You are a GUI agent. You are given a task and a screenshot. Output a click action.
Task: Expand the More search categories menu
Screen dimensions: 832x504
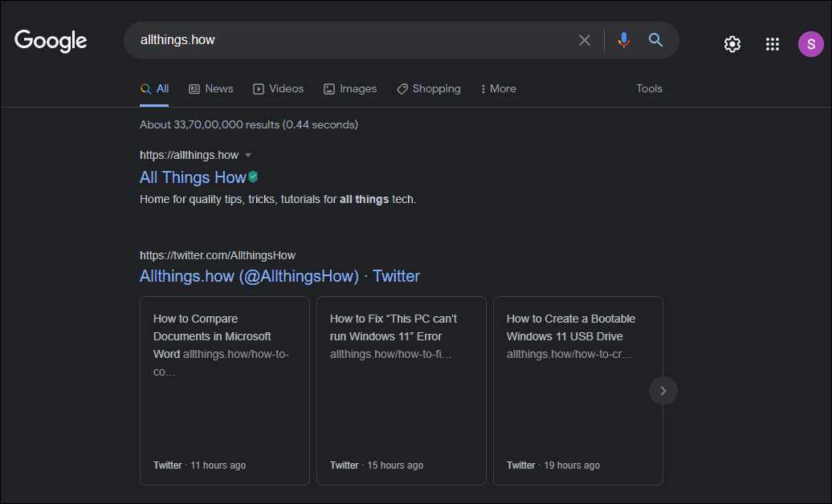pyautogui.click(x=498, y=88)
